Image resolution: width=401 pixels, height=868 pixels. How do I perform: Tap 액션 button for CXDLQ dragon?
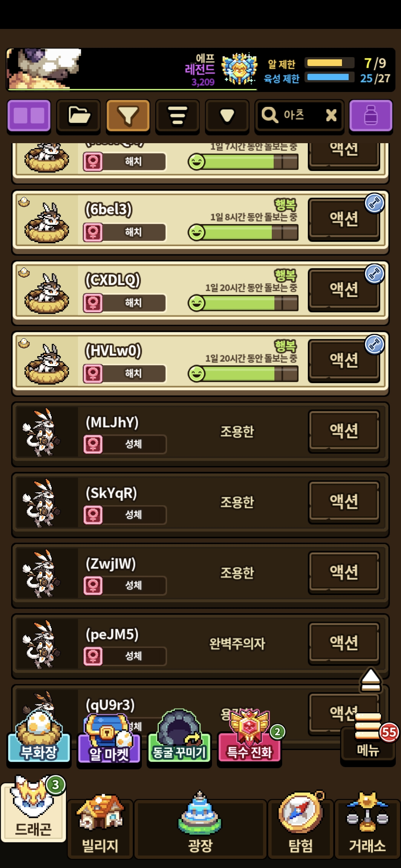coord(344,290)
